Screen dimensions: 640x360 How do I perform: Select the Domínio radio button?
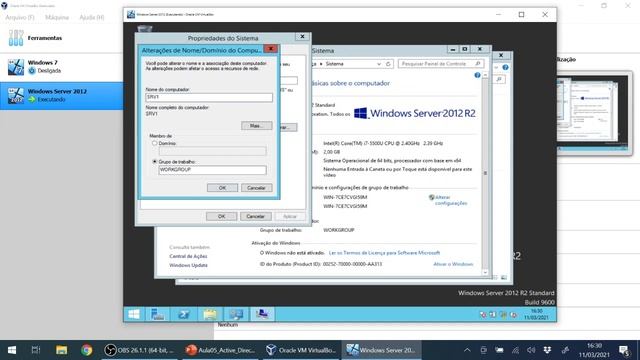click(x=154, y=143)
